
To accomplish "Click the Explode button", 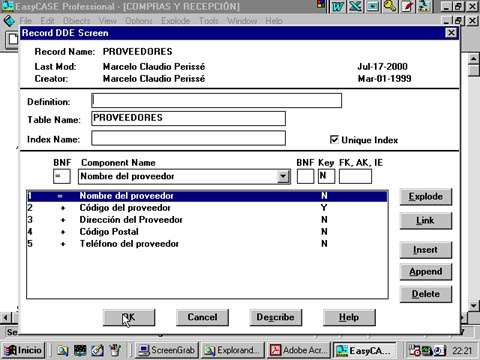I will pyautogui.click(x=426, y=197).
